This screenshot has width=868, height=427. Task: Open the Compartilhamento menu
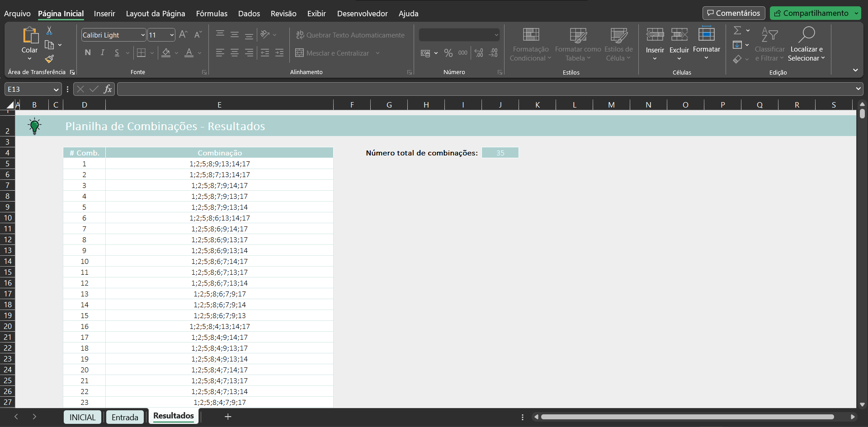pyautogui.click(x=816, y=13)
